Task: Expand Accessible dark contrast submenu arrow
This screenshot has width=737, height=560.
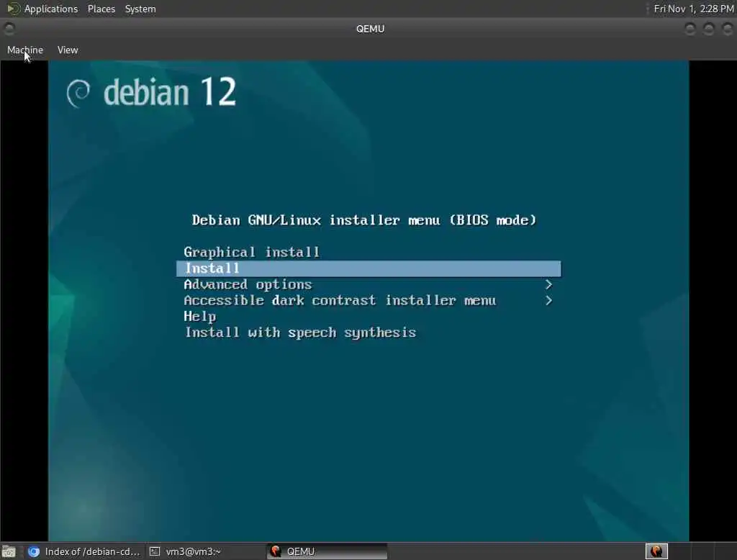Action: 548,300
